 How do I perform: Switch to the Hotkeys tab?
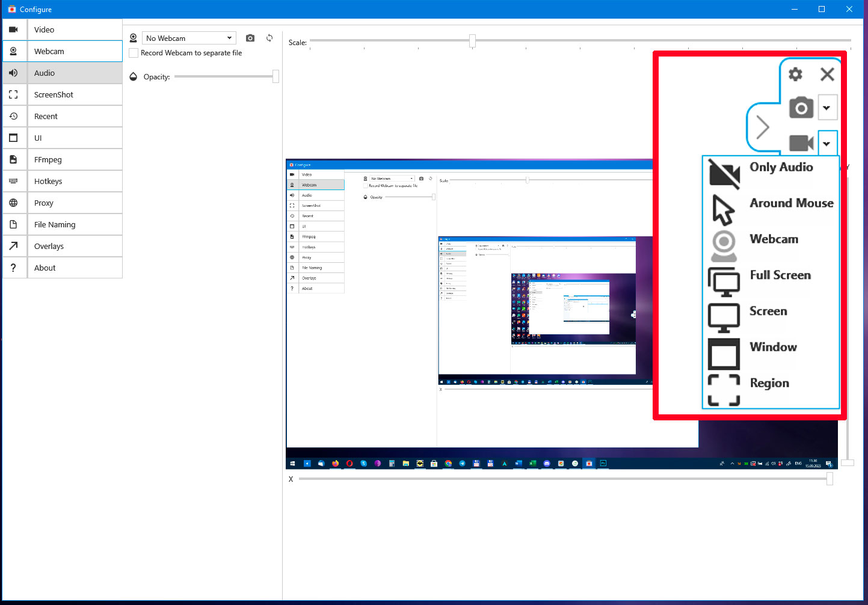[x=63, y=181]
